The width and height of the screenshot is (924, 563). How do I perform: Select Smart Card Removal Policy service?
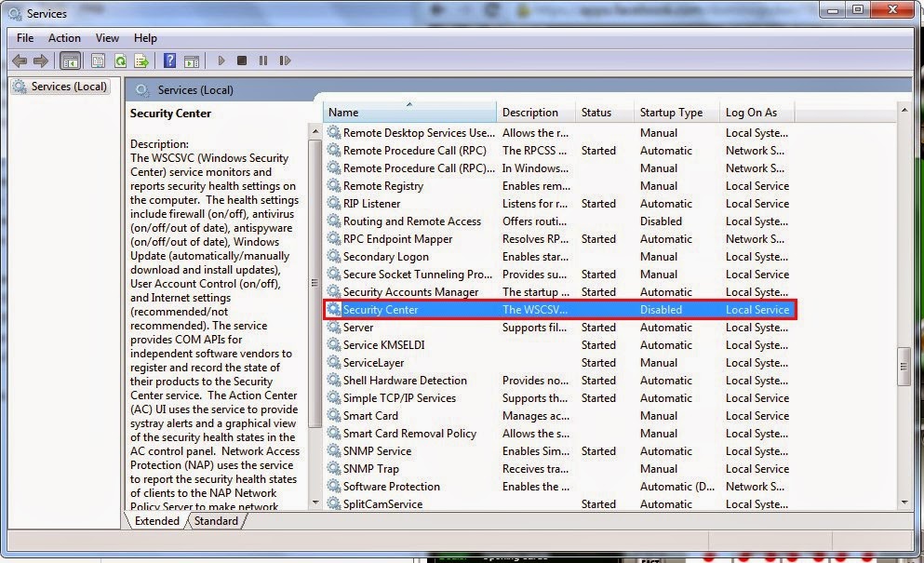tap(559, 434)
